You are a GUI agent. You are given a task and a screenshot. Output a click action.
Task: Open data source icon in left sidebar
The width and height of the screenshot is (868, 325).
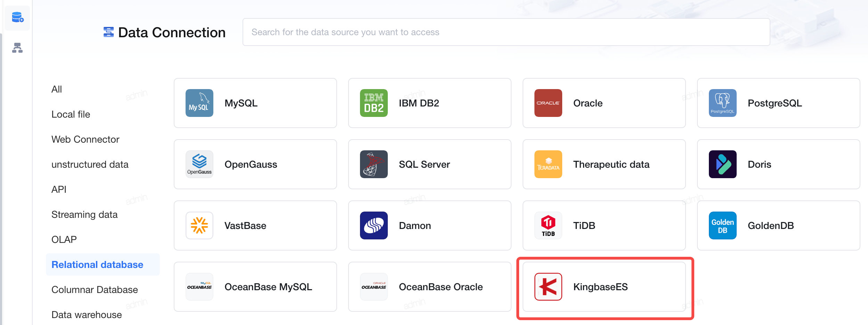click(x=17, y=18)
